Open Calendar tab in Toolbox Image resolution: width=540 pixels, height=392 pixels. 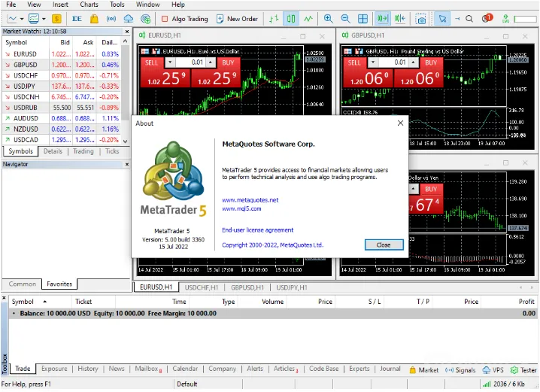185,369
